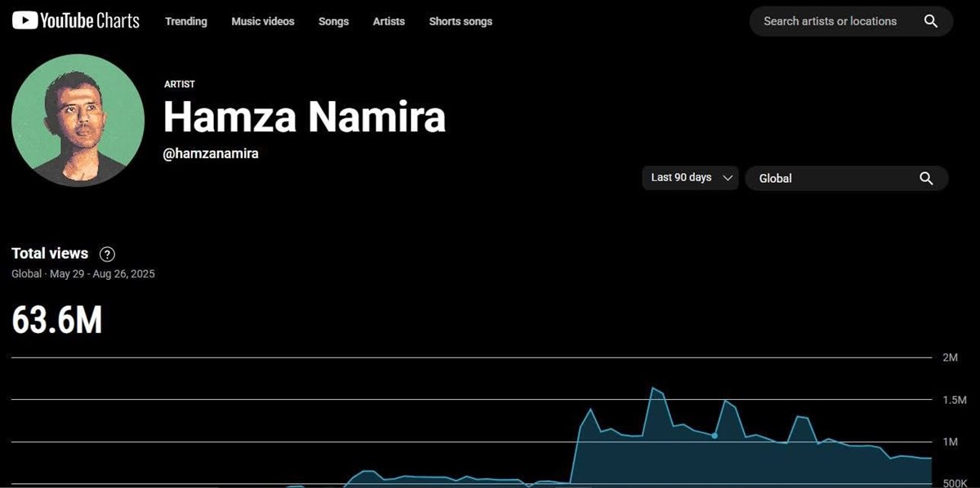Select the 63.6M total views figure
The width and height of the screenshot is (980, 488).
57,321
